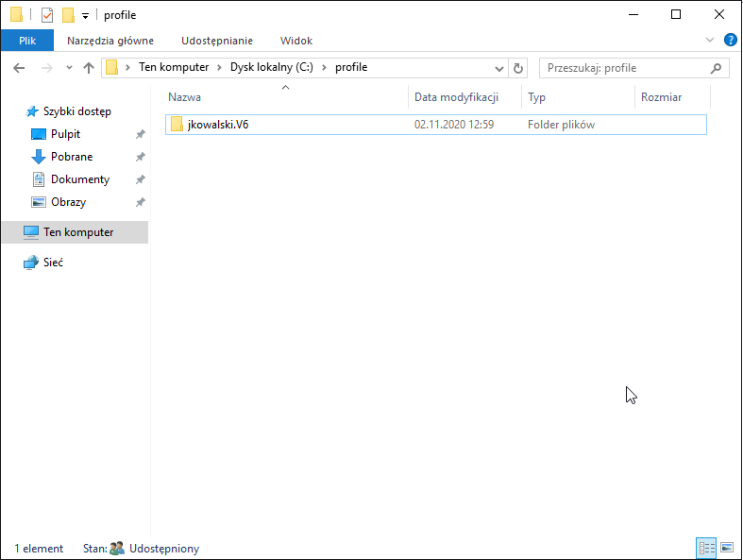Click the pin icon beside Dokumenty
This screenshot has width=743, height=560.
141,179
